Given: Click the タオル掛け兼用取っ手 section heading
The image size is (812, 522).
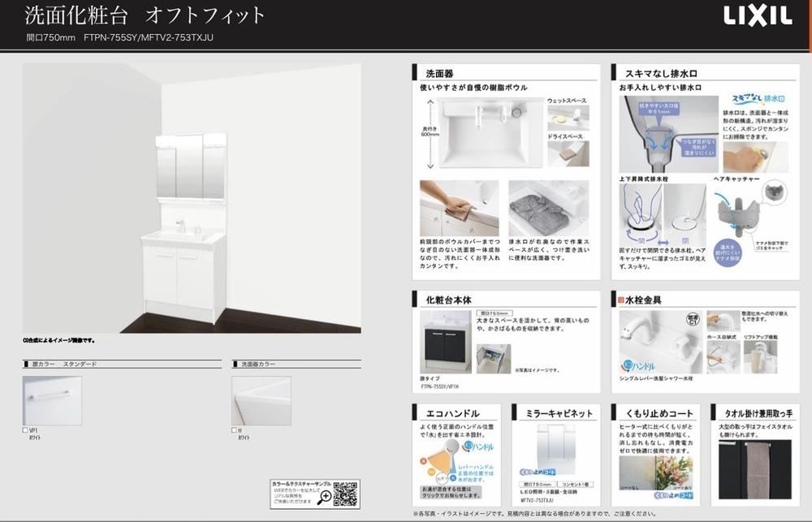Looking at the screenshot, I should click(x=758, y=414).
